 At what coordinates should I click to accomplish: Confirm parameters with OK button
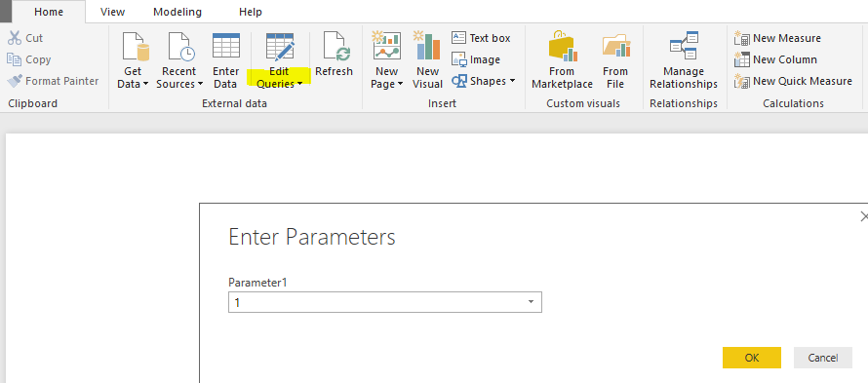pos(752,358)
